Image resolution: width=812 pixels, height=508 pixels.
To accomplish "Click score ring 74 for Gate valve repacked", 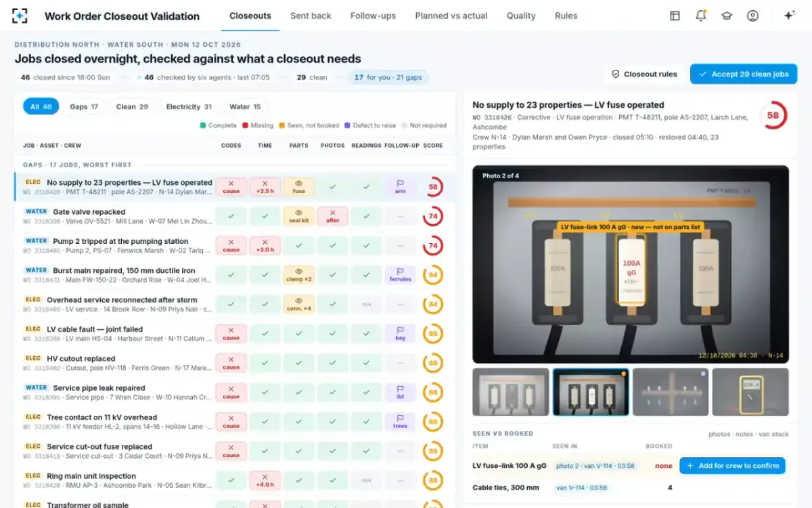I will (x=433, y=216).
